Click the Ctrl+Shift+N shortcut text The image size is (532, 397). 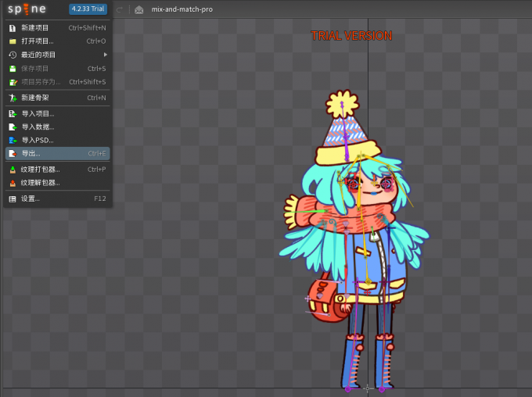pos(87,28)
